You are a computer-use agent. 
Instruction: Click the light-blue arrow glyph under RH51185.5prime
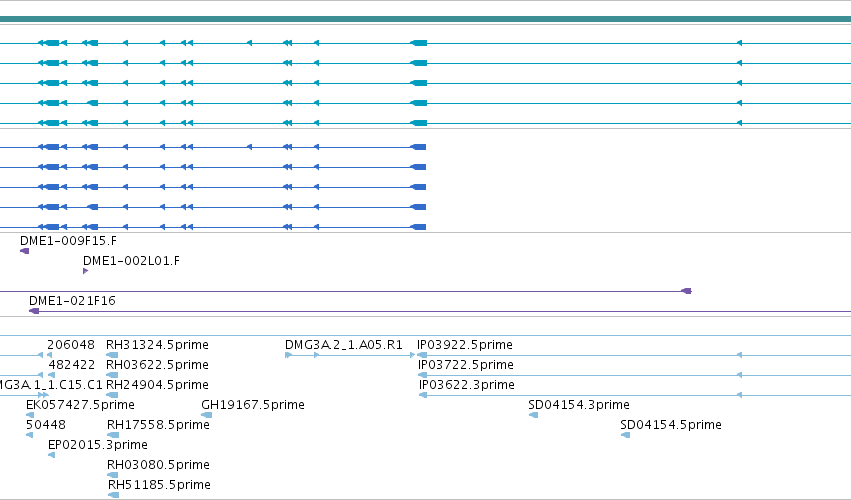(x=113, y=495)
